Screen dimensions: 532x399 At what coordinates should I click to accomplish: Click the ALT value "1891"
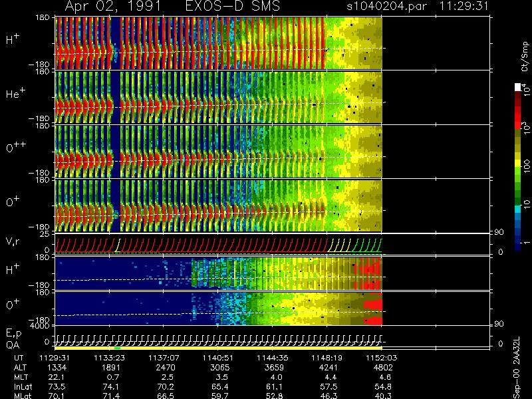click(x=111, y=368)
